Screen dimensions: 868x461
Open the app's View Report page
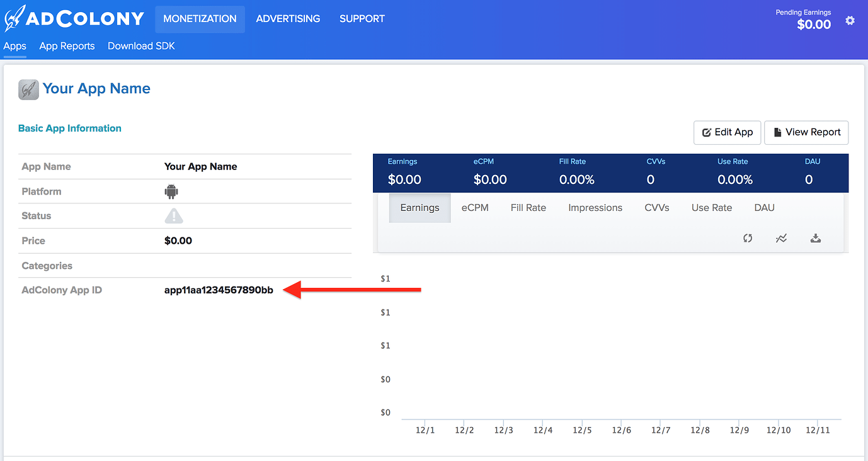point(806,132)
